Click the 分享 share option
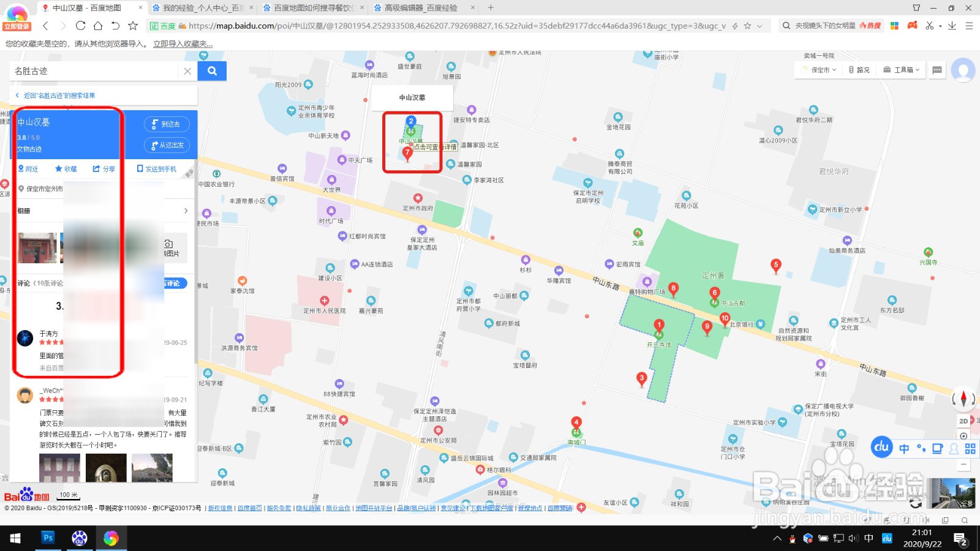Viewport: 980px width, 551px height. 104,169
